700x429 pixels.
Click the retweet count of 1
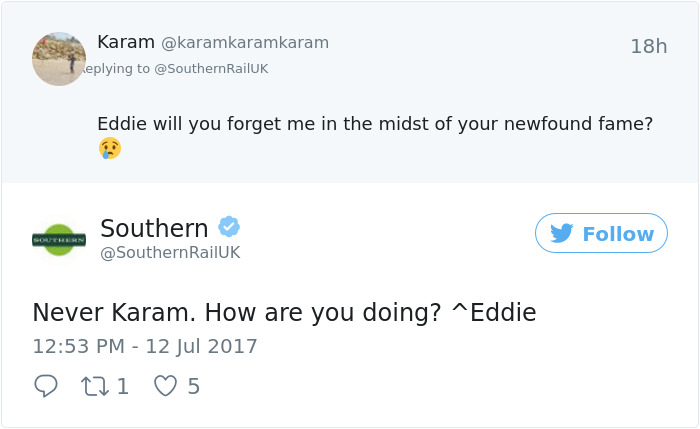click(x=123, y=386)
